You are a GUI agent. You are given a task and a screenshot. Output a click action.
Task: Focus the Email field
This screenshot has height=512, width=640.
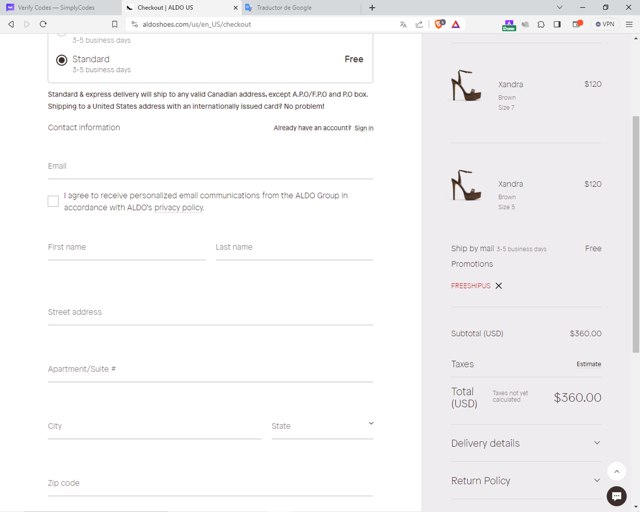click(210, 167)
